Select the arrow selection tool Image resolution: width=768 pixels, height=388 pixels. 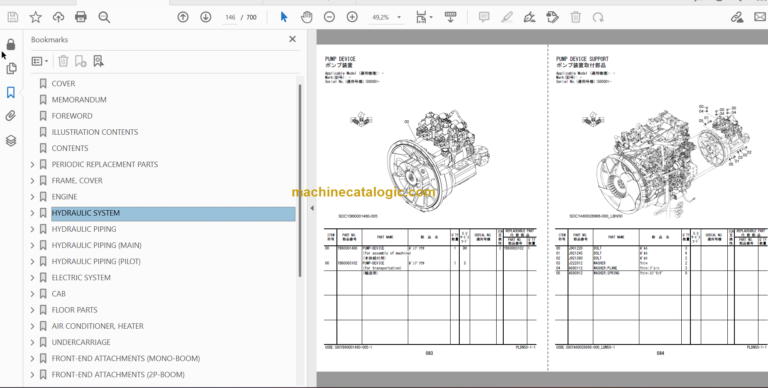click(x=284, y=18)
